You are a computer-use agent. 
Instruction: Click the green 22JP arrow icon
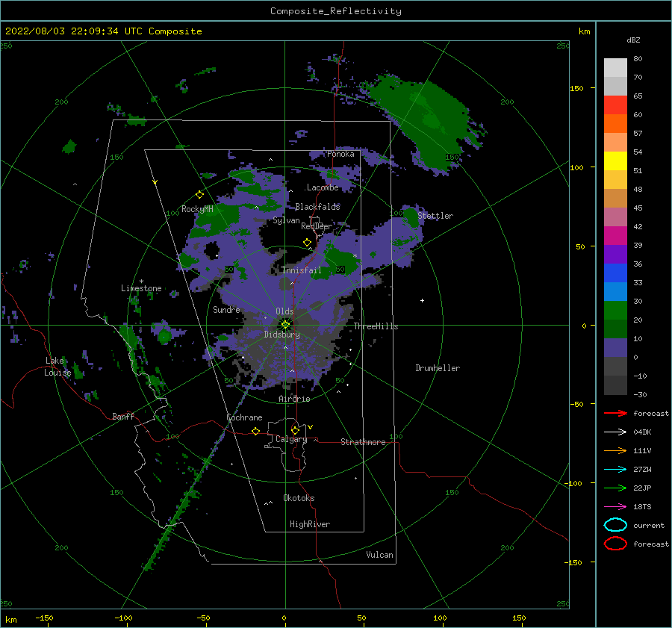tap(615, 488)
